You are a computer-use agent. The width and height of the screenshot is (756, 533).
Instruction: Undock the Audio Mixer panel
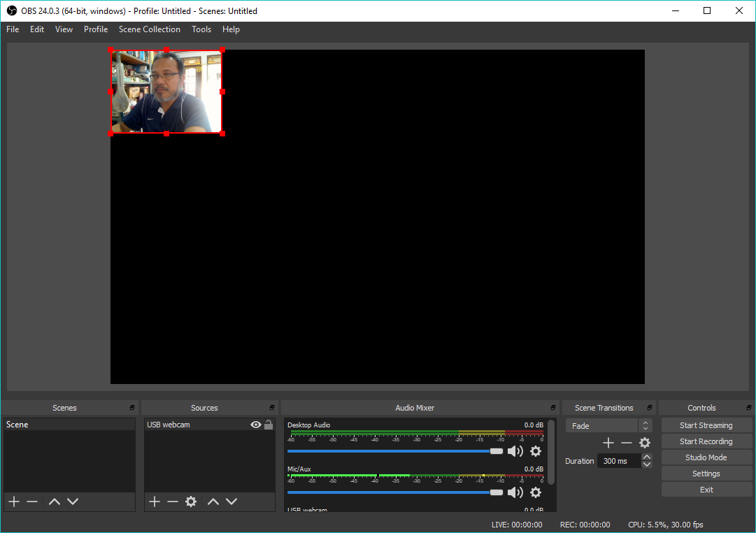click(x=553, y=408)
